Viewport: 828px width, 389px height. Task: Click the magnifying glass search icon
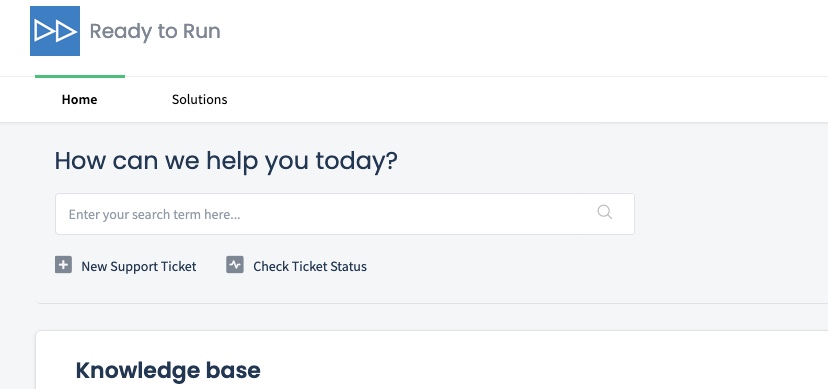(x=605, y=212)
